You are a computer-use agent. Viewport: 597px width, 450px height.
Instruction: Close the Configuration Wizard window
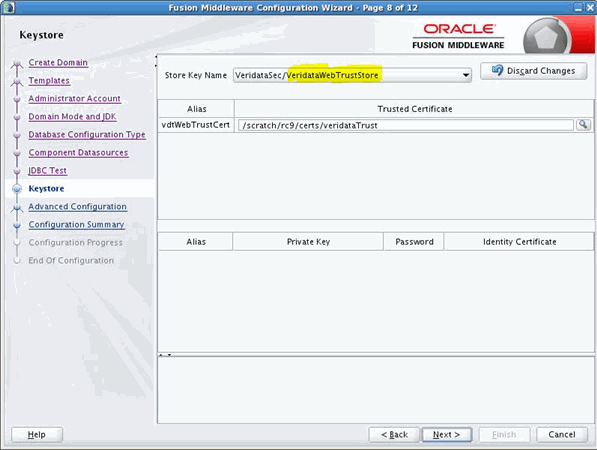click(x=591, y=7)
